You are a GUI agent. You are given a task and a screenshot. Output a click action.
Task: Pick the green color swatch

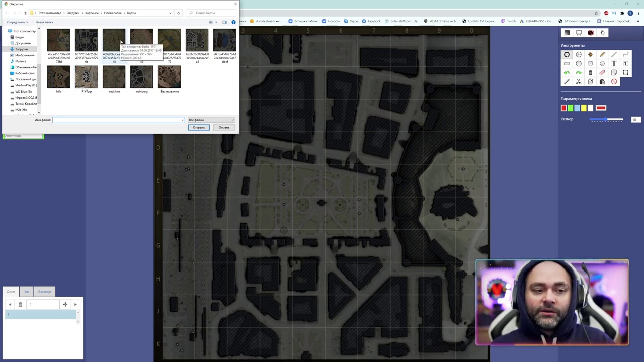point(570,108)
